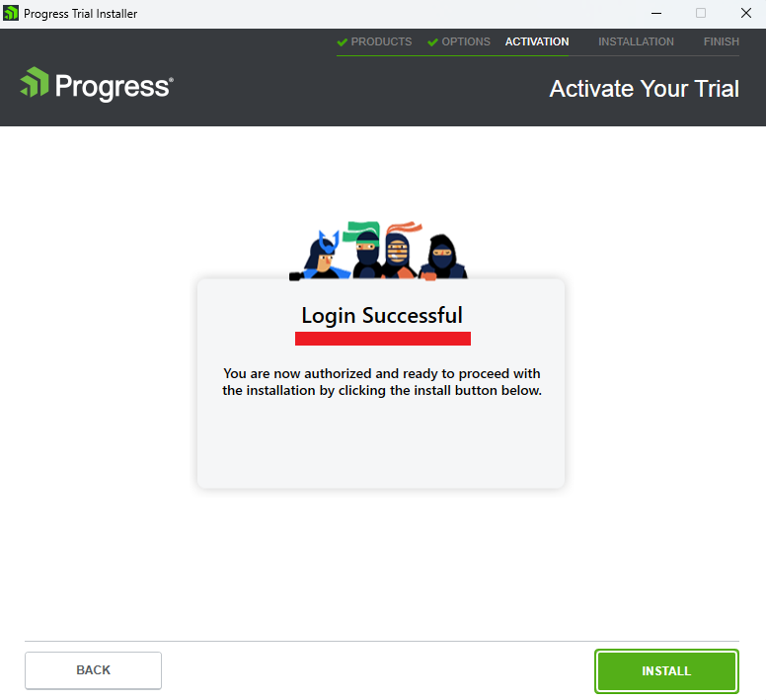Open the PRODUCTS step tab
The height and width of the screenshot is (700, 766).
(381, 42)
